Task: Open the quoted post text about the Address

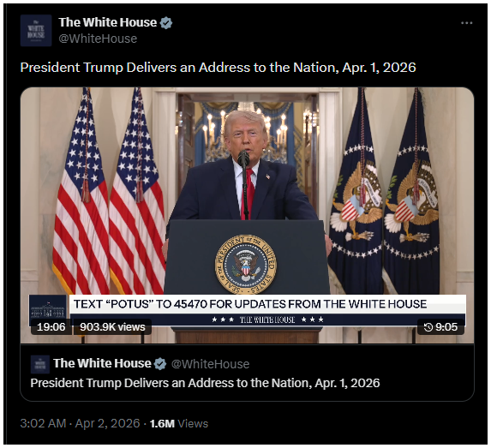Action: 205,383
